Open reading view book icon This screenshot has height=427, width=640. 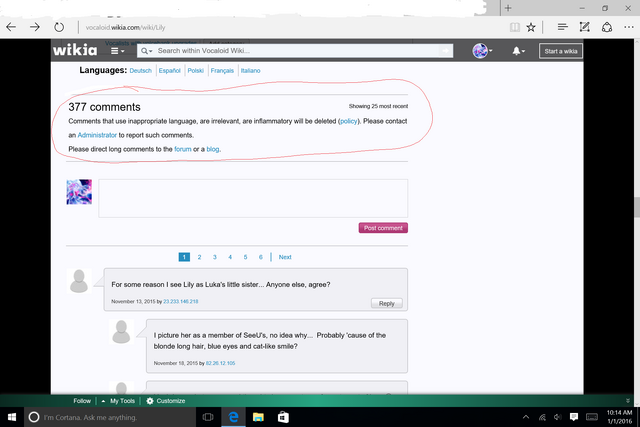[515, 27]
